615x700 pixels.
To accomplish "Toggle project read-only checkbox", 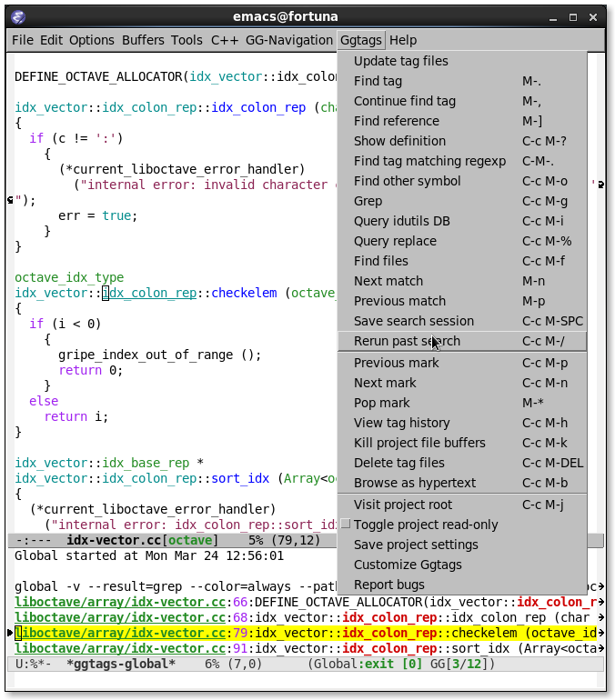I will click(x=345, y=525).
